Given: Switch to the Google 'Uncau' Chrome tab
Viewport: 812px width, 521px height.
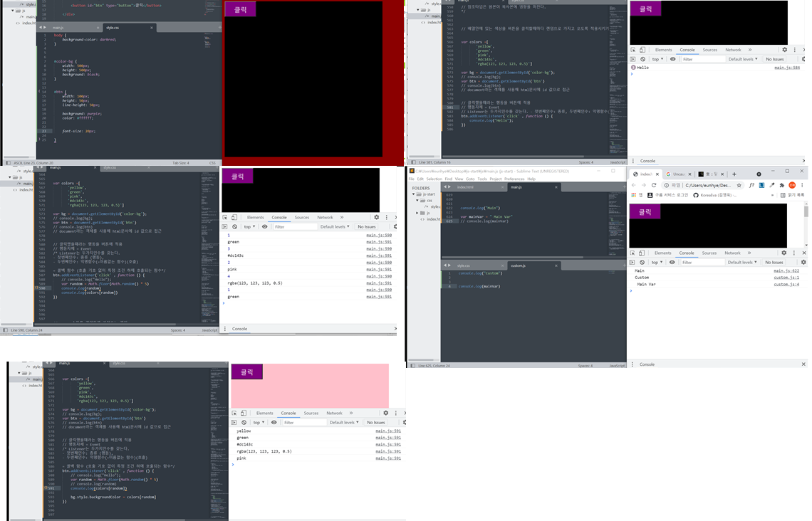Looking at the screenshot, I should (x=678, y=174).
